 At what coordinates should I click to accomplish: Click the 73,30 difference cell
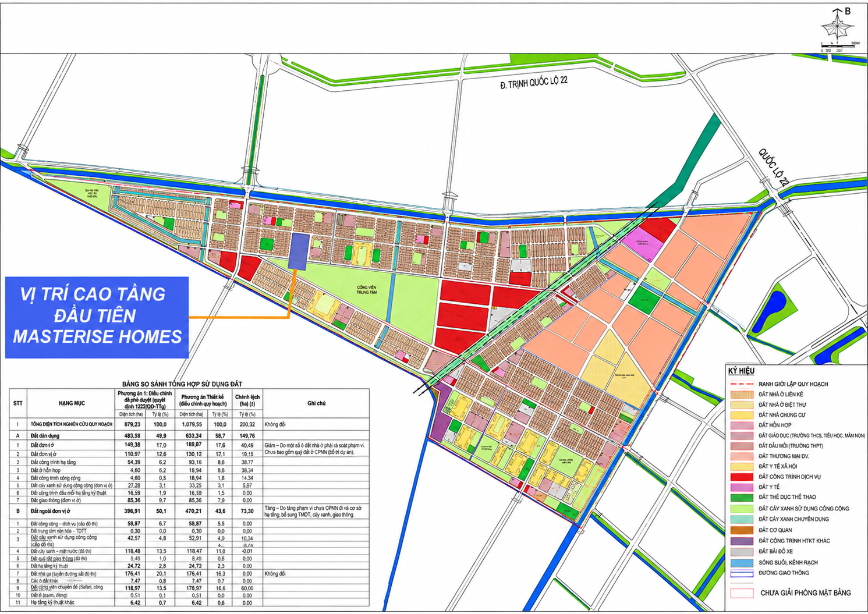[247, 511]
